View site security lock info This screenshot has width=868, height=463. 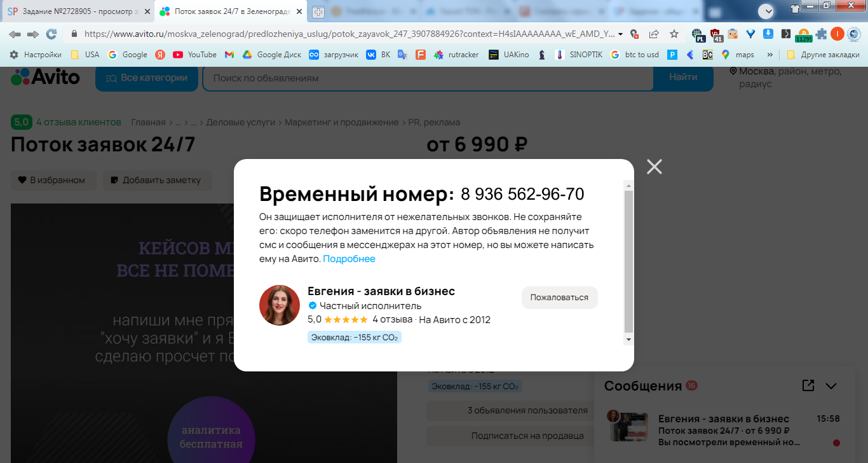pos(74,34)
